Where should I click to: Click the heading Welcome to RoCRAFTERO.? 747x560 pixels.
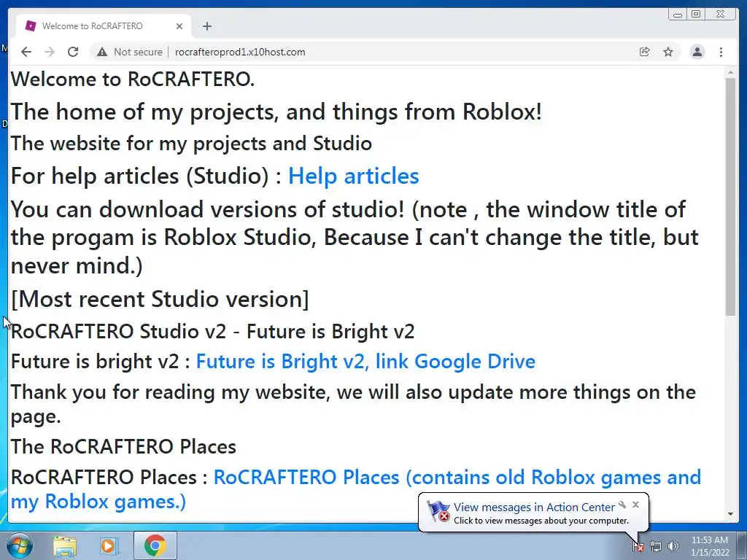click(133, 79)
